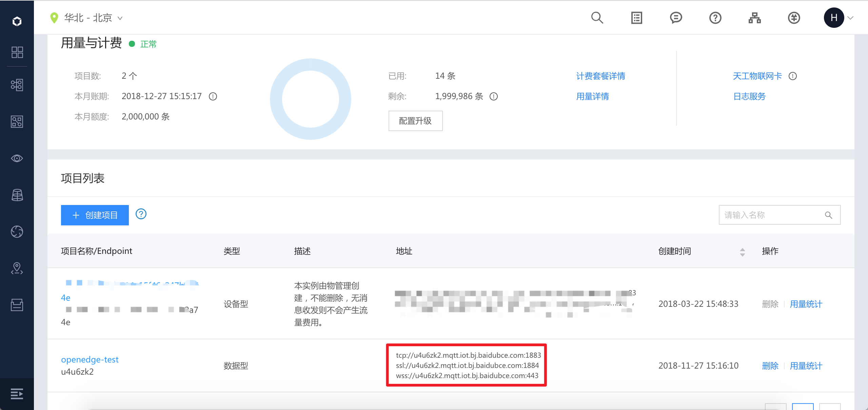Sort by 创建时间 column arrows
Image resolution: width=868 pixels, height=410 pixels.
(x=742, y=252)
